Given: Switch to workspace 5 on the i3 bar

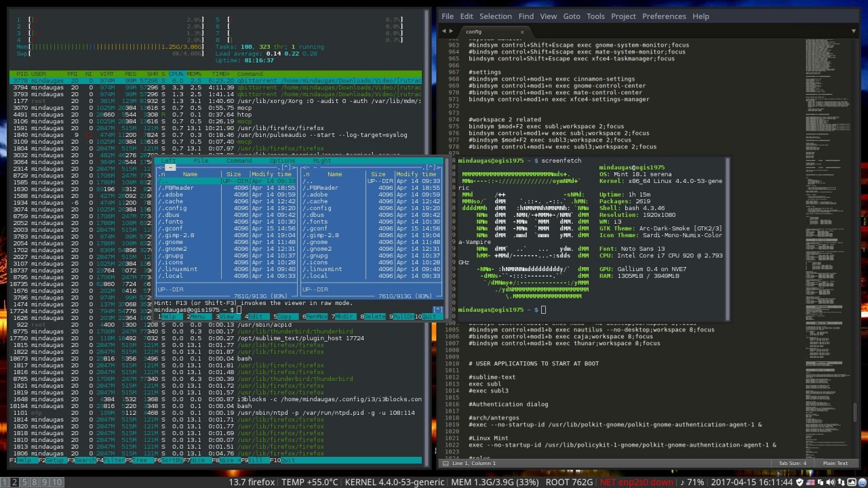Looking at the screenshot, I should 24,483.
